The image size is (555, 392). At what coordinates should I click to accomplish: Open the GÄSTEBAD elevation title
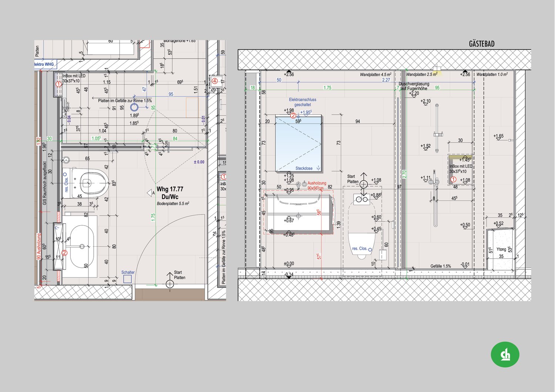(x=481, y=43)
